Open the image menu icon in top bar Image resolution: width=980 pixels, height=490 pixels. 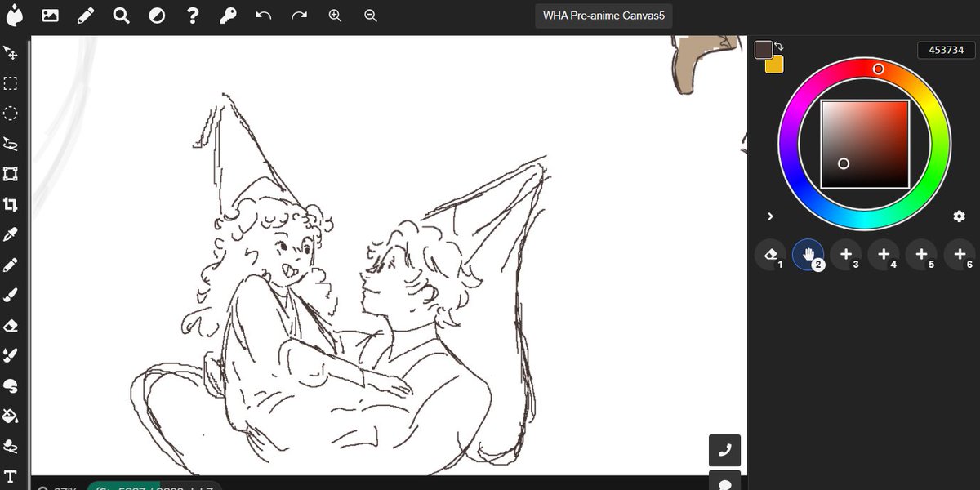50,15
